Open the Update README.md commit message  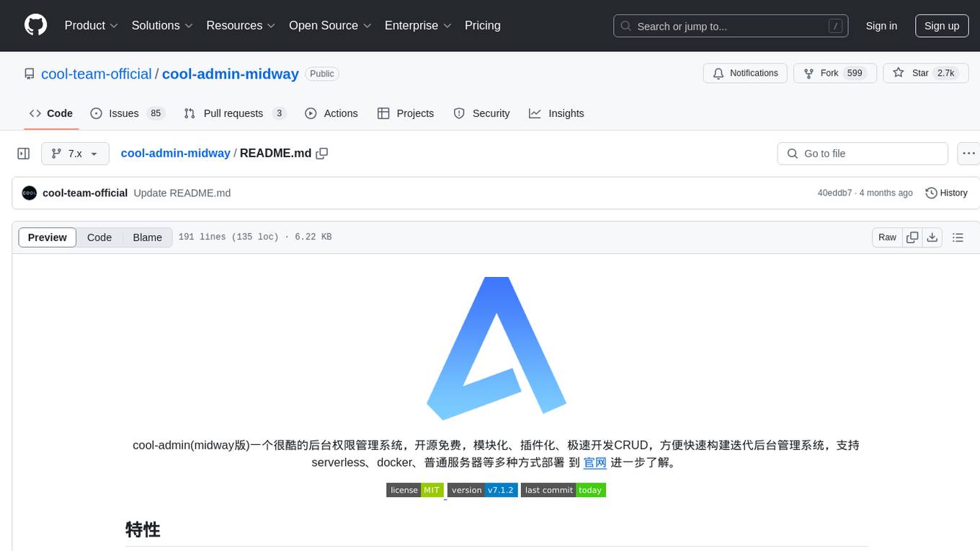pos(182,193)
